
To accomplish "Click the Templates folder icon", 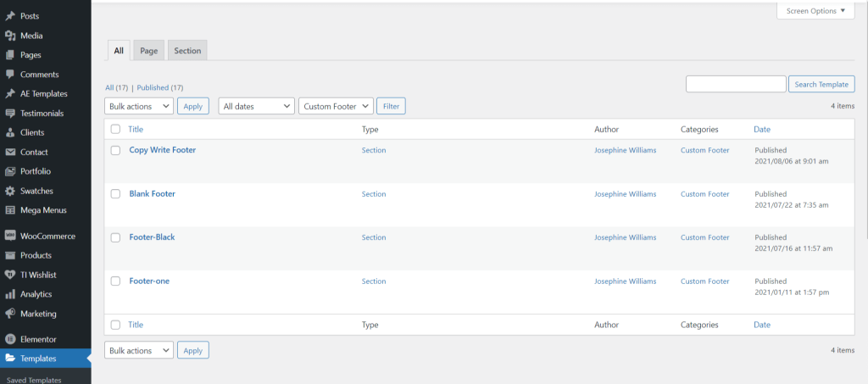I will pyautogui.click(x=10, y=359).
